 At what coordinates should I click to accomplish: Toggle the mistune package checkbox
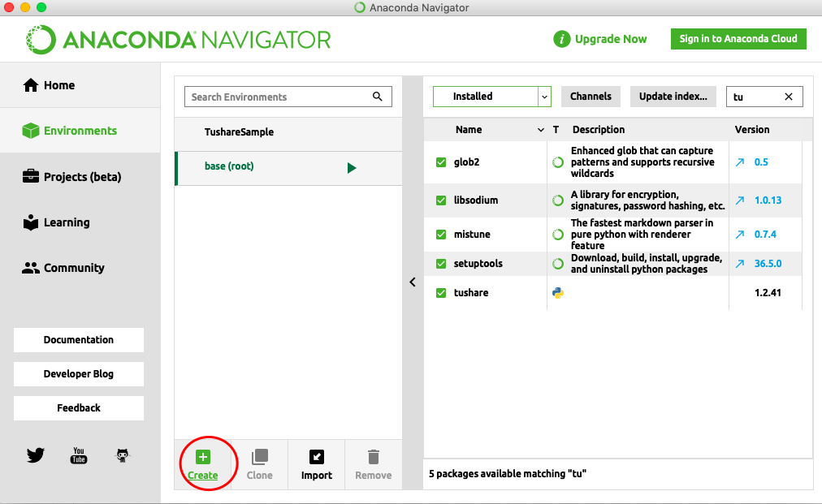click(441, 235)
